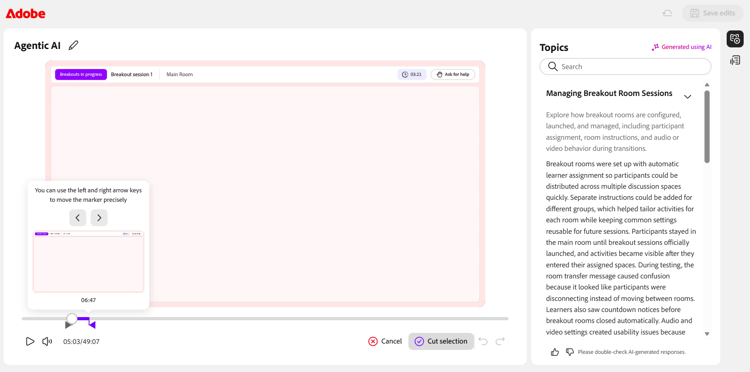
Task: Click the 05:03/49:07 time display
Action: coord(81,342)
